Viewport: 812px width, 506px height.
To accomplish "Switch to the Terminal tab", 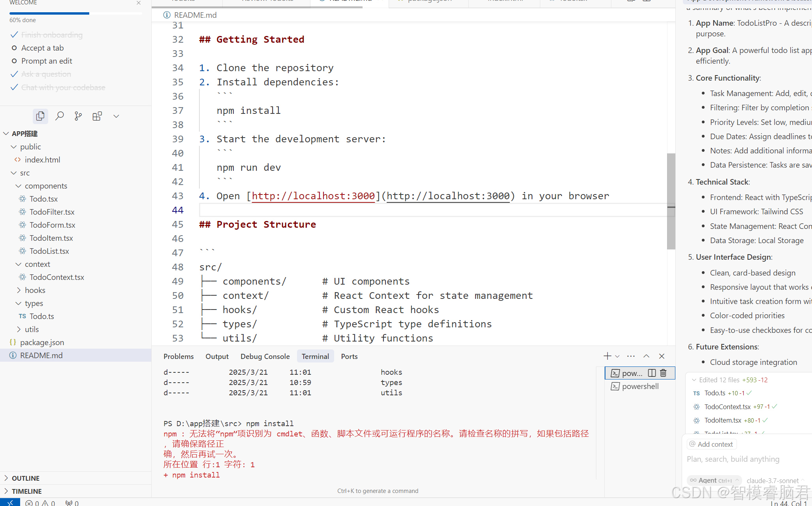I will point(315,356).
